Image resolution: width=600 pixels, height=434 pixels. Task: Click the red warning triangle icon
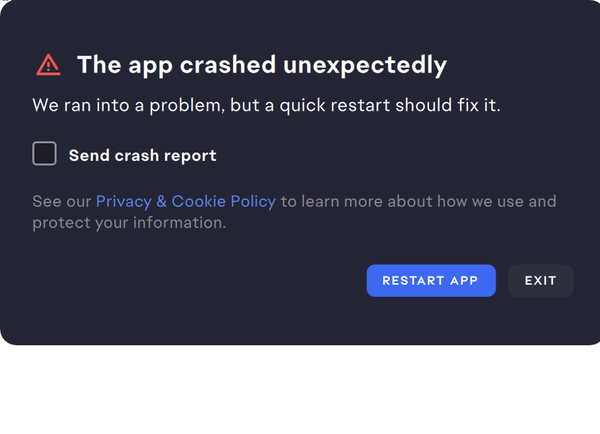click(48, 65)
